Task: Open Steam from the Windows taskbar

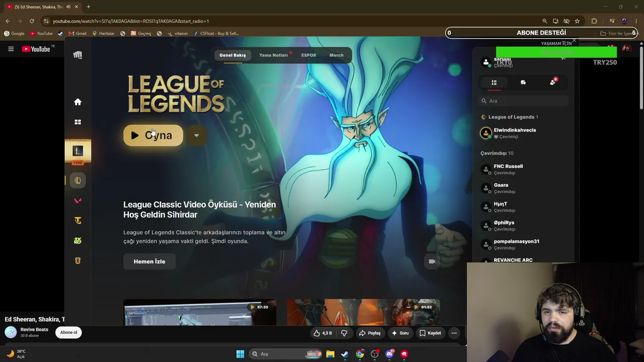Action: [345, 354]
